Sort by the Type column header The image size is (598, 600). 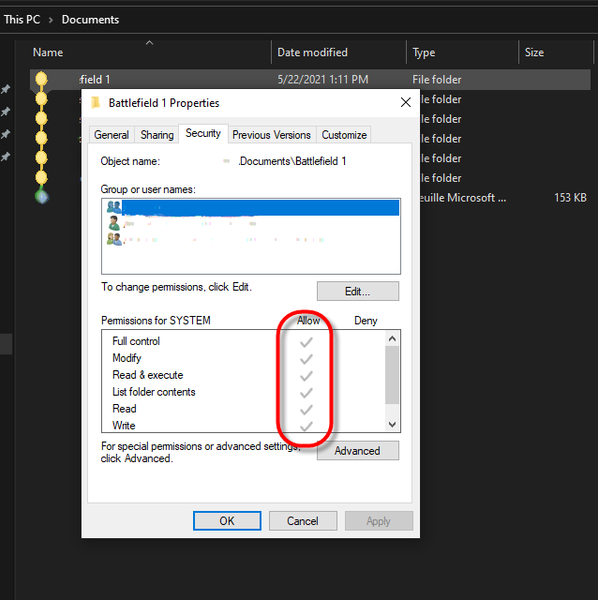click(462, 52)
